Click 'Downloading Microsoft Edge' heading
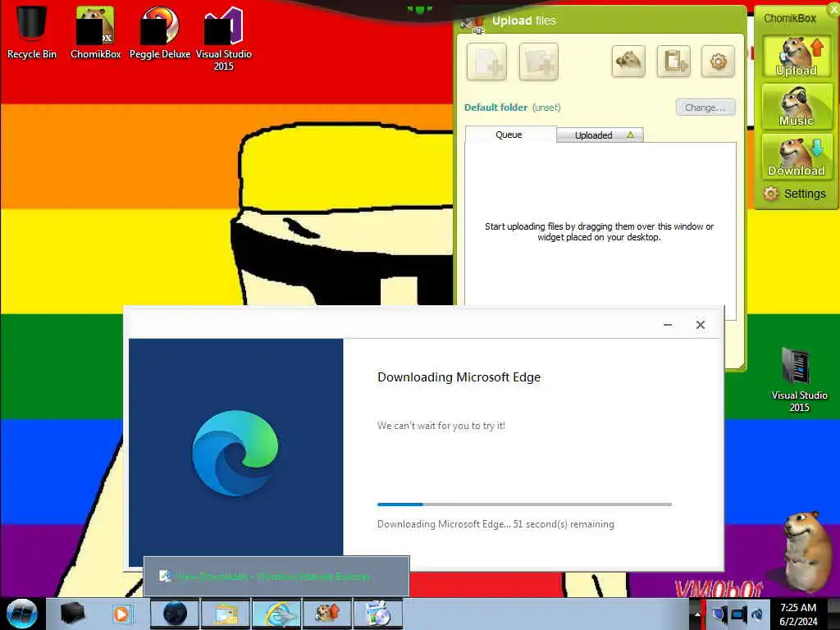 (459, 377)
